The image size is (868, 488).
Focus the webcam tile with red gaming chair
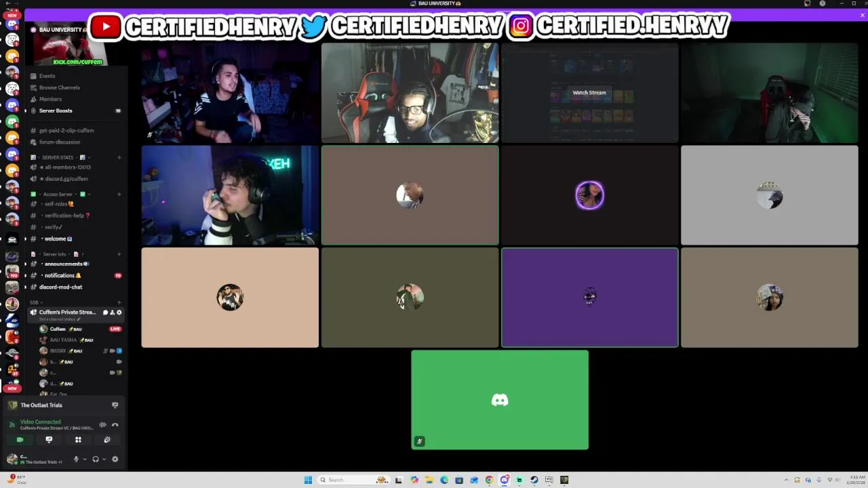(x=410, y=93)
